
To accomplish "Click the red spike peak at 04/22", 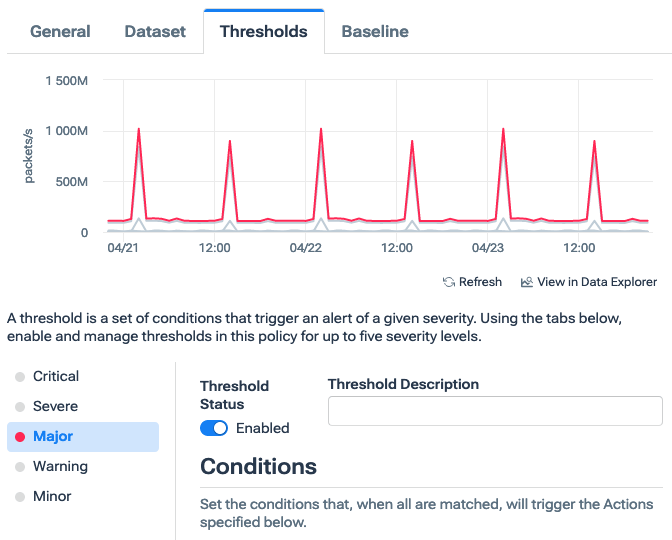I will tap(320, 130).
